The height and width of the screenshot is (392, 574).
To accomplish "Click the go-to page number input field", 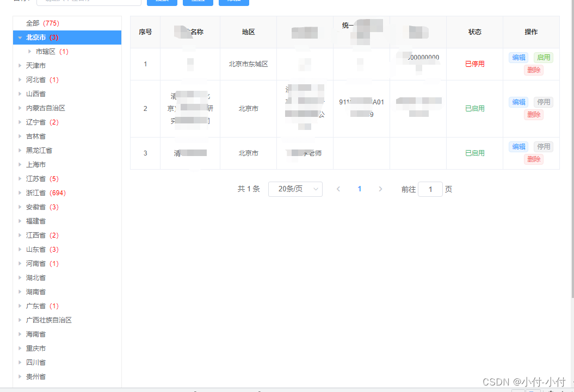I will [x=430, y=189].
